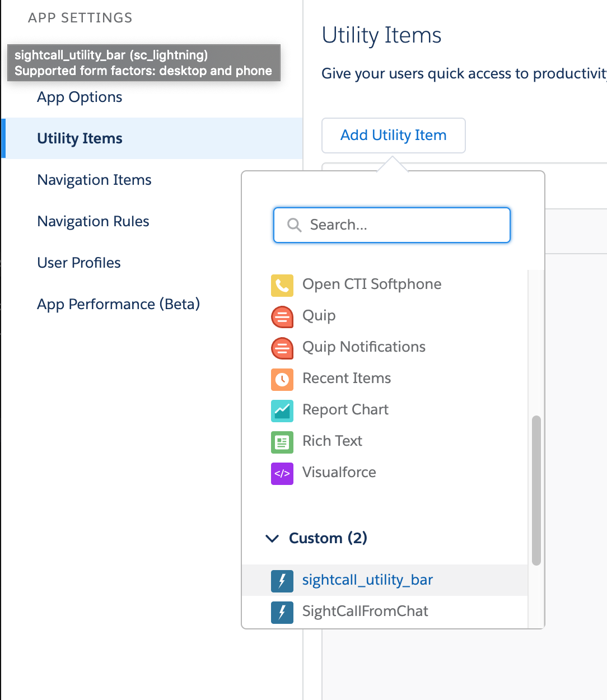Select the Report Chart utility item
This screenshot has height=700, width=607.
coord(345,410)
